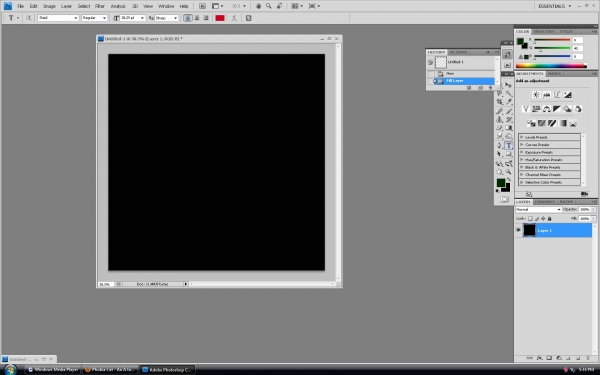This screenshot has width=600, height=375.
Task: Open the warp text option
Action: [234, 18]
